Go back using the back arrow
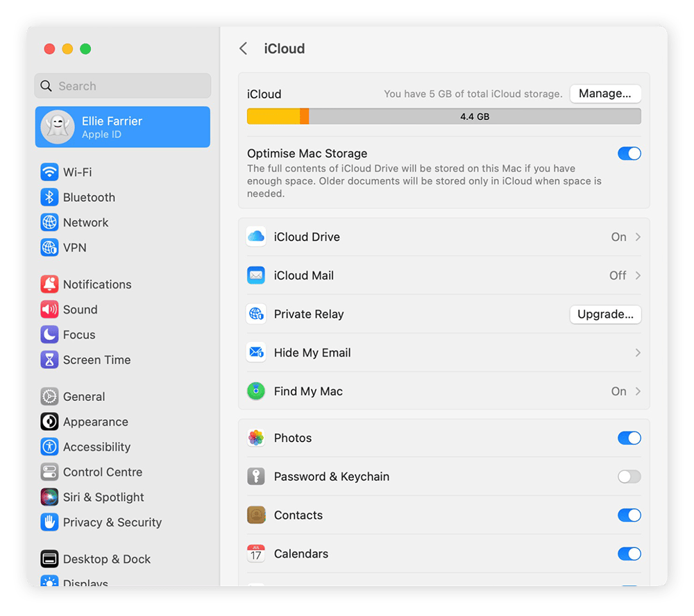 [243, 49]
